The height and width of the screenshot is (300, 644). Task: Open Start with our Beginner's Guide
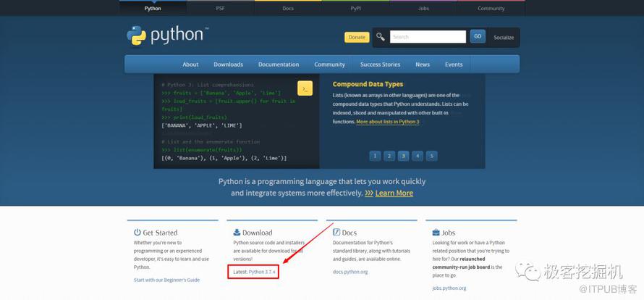pyautogui.click(x=166, y=280)
